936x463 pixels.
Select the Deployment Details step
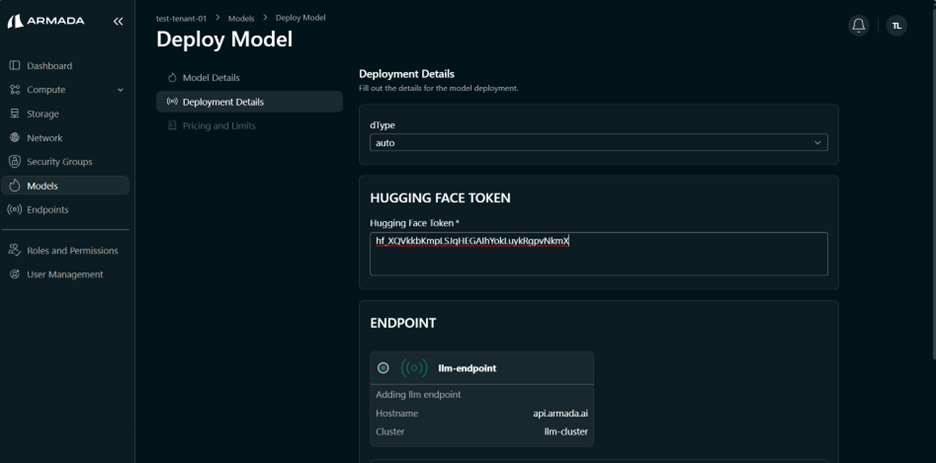tap(250, 101)
